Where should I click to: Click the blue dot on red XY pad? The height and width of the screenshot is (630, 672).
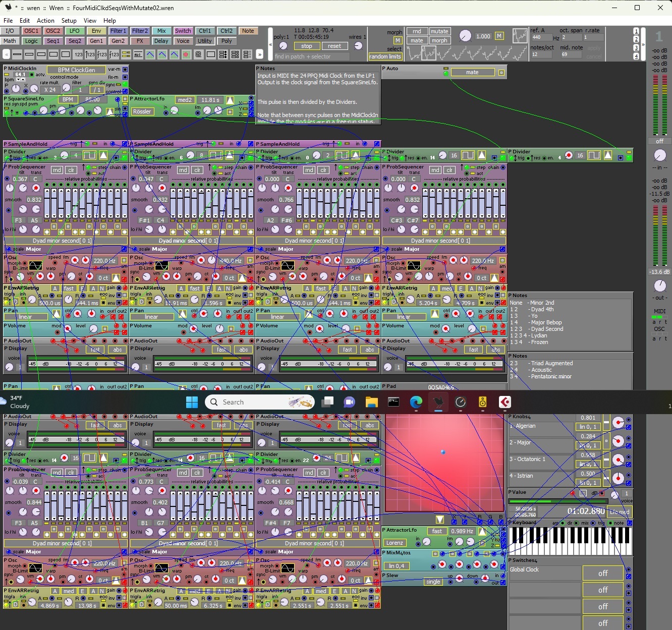[x=443, y=452]
